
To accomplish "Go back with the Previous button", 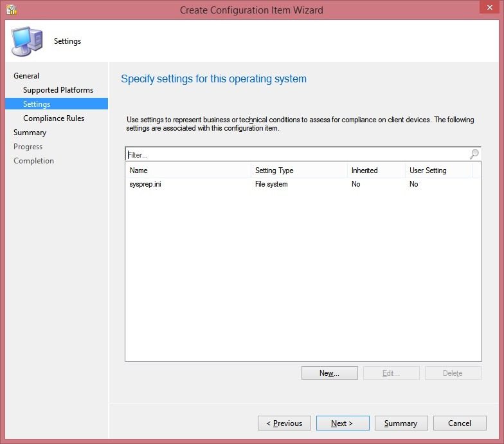I will click(x=284, y=423).
